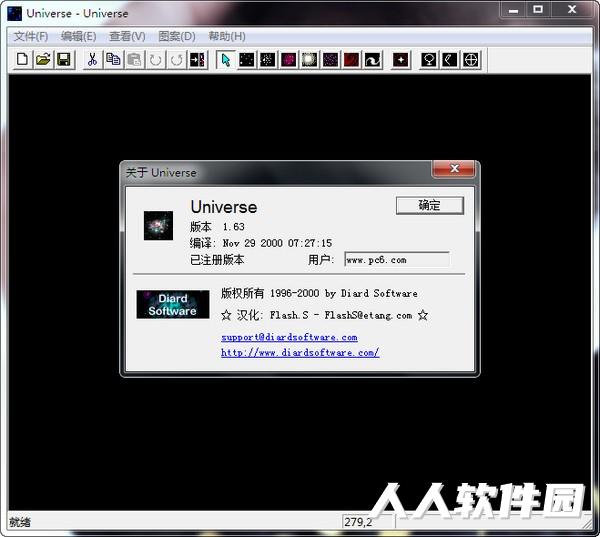The height and width of the screenshot is (537, 600).
Task: Open the 编辑(E) menu
Action: [x=78, y=36]
